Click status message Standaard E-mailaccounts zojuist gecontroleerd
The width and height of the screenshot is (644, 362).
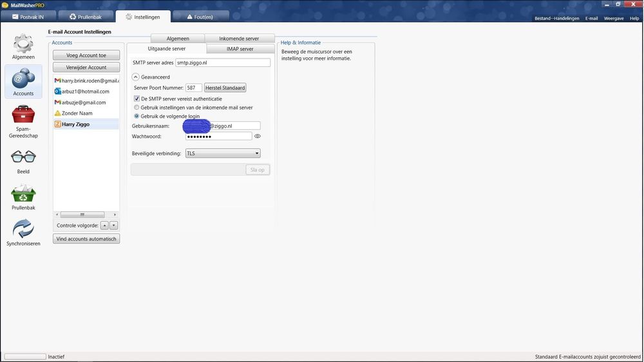pyautogui.click(x=587, y=357)
